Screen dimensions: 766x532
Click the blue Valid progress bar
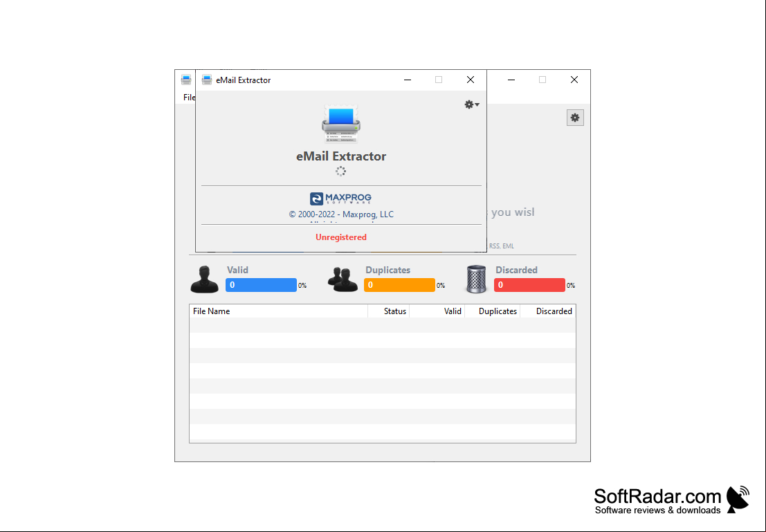click(x=261, y=285)
